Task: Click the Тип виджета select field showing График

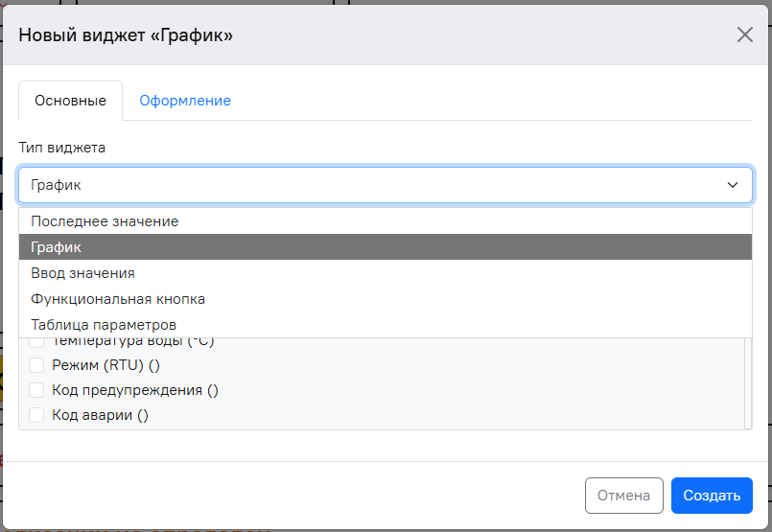Action: [x=386, y=185]
